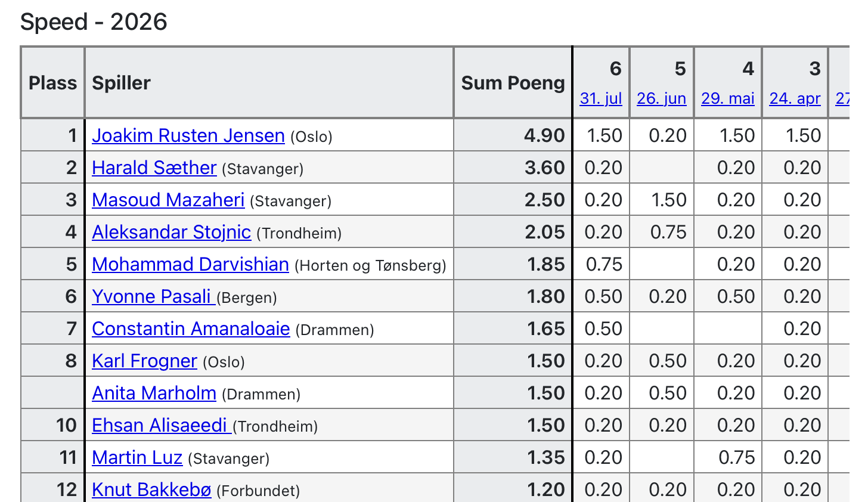
Task: Open Mohammad Darvishian's profile link
Action: [x=191, y=265]
